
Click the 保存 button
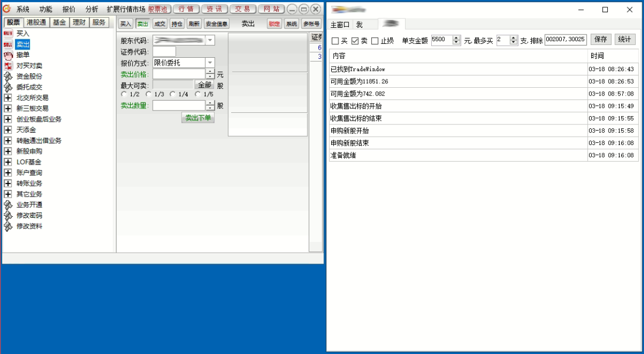coord(601,39)
